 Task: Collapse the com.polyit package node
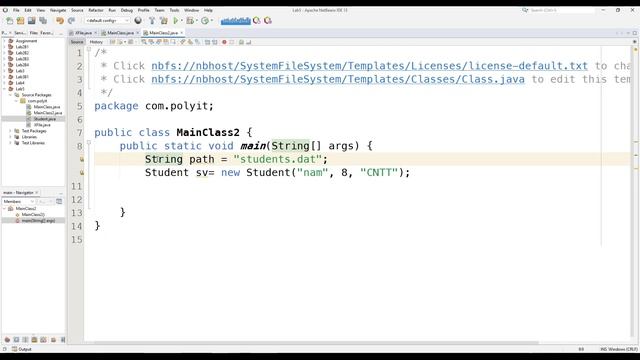(x=16, y=101)
